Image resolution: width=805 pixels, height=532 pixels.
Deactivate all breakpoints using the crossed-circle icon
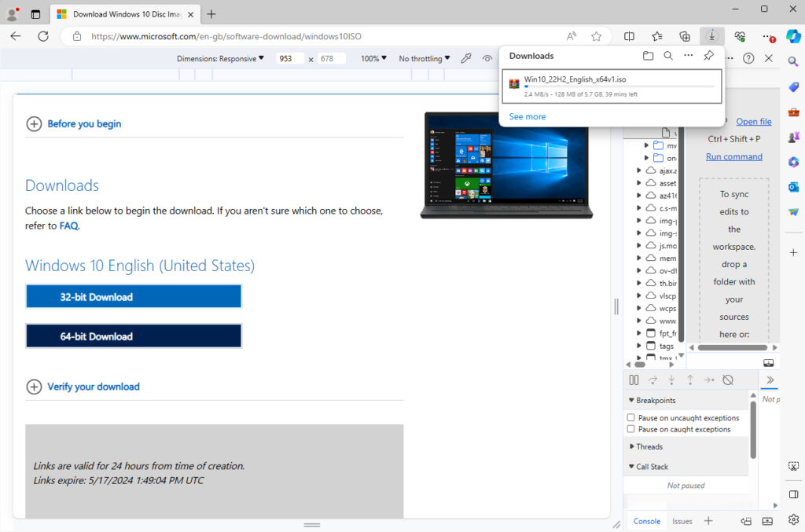(x=728, y=380)
